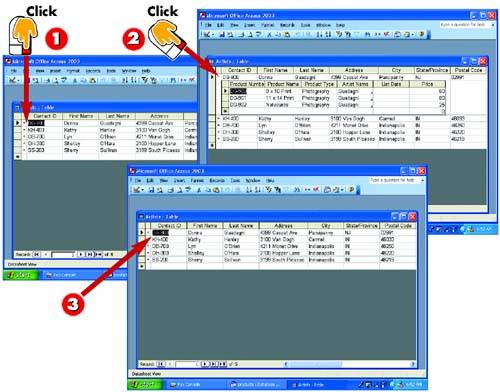This screenshot has width=500, height=392.
Task: Click the Delete Record icon in the front window toolbar
Action: [x=316, y=190]
